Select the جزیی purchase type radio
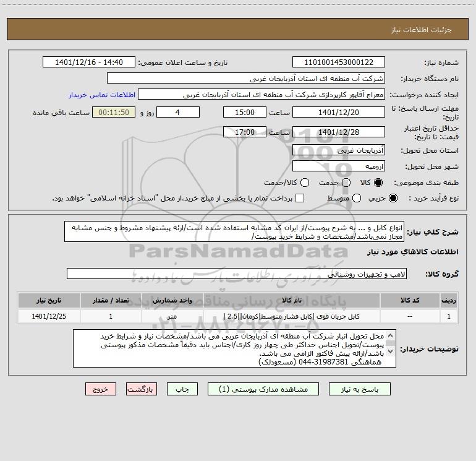Screen dimensions: 476x461 393,198
